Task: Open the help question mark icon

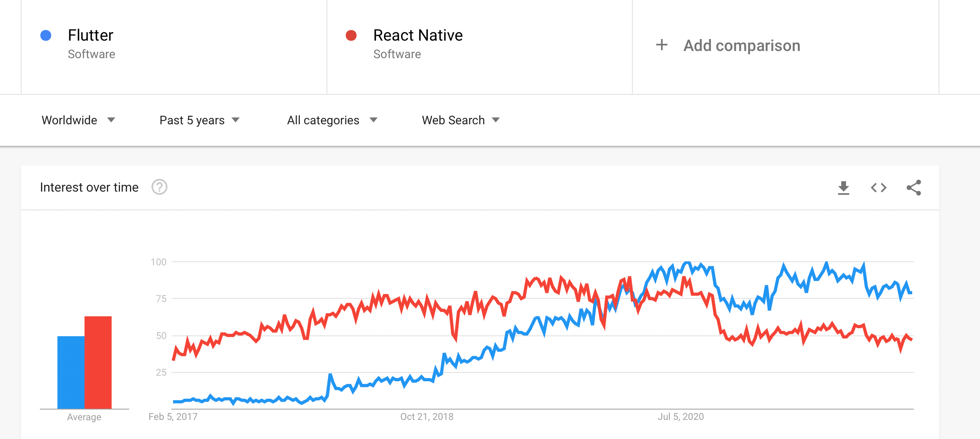Action: click(159, 187)
